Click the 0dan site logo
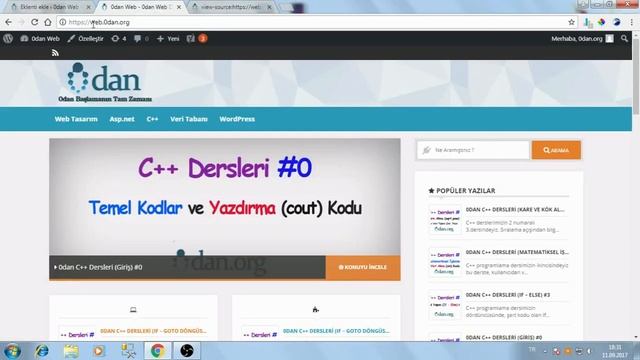640x360 pixels. point(105,82)
